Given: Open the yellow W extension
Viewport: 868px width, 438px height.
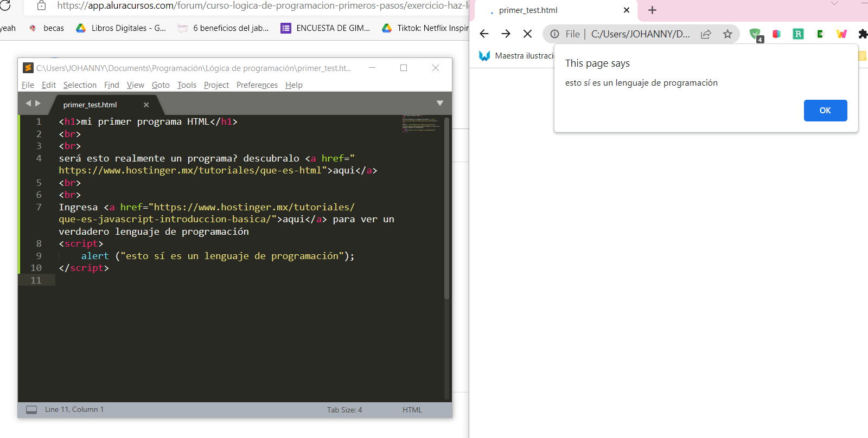Looking at the screenshot, I should tap(841, 34).
